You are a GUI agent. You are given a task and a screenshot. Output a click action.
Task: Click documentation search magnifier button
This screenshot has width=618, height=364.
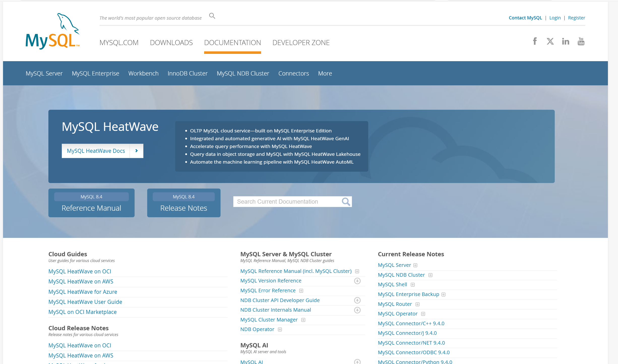(346, 202)
